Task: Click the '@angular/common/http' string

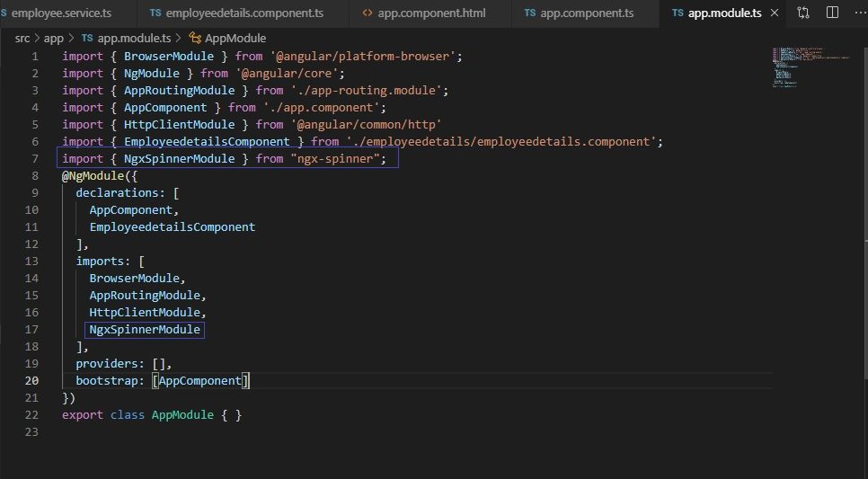Action: tap(366, 125)
